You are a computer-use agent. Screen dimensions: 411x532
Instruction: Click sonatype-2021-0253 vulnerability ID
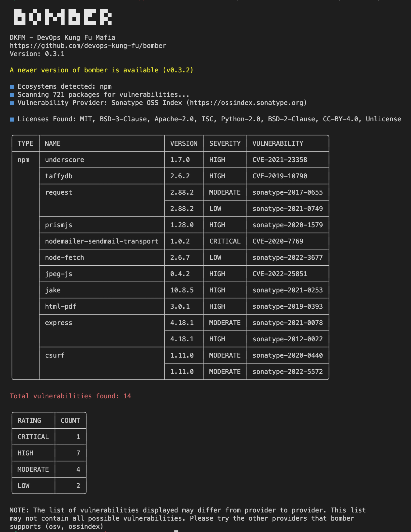[x=288, y=290]
